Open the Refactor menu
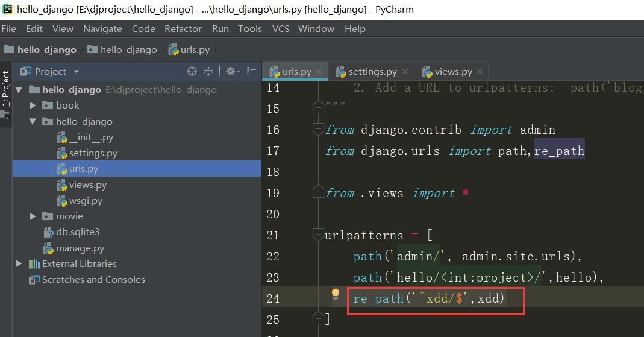 tap(183, 29)
